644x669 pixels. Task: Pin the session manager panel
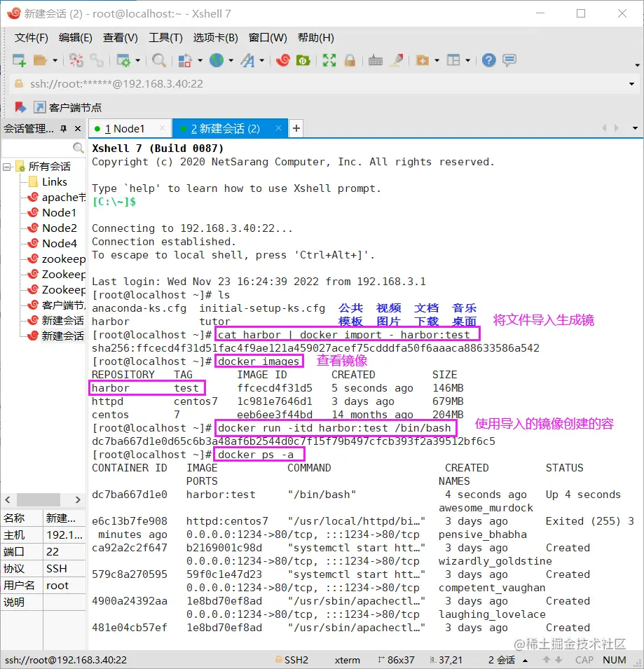64,128
